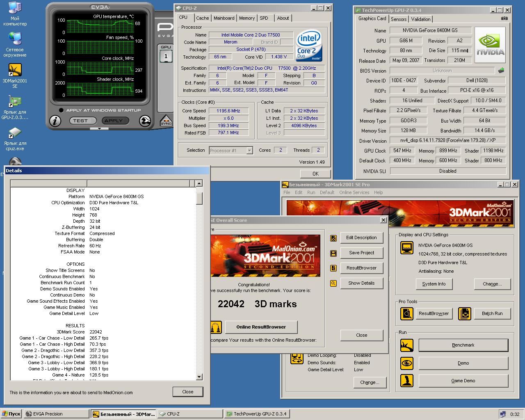Click the System Info button
The width and height of the screenshot is (525, 420).
tap(434, 284)
